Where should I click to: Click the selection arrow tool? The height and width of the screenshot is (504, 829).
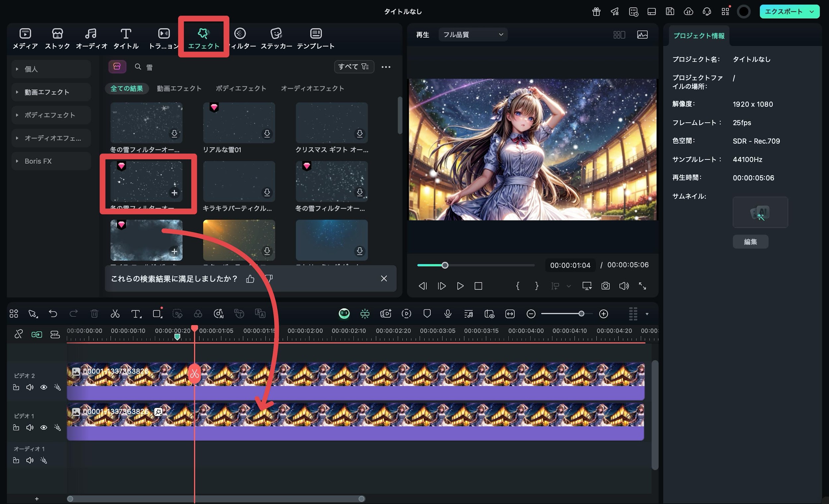tap(33, 314)
